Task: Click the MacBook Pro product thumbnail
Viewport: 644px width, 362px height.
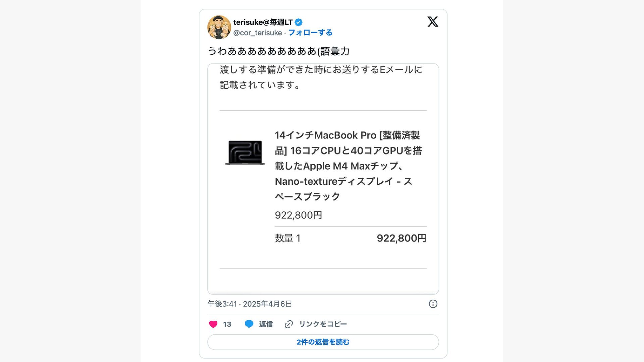Action: (x=245, y=153)
